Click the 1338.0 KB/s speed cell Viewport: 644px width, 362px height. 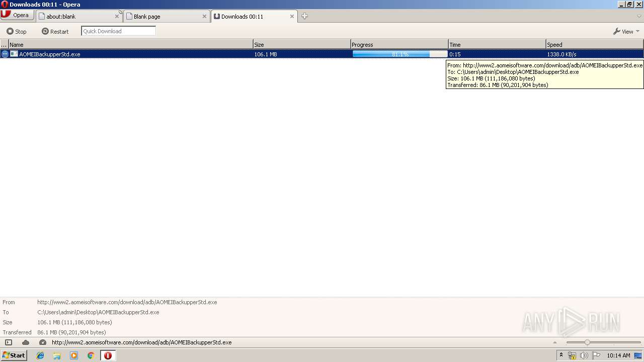click(562, 54)
